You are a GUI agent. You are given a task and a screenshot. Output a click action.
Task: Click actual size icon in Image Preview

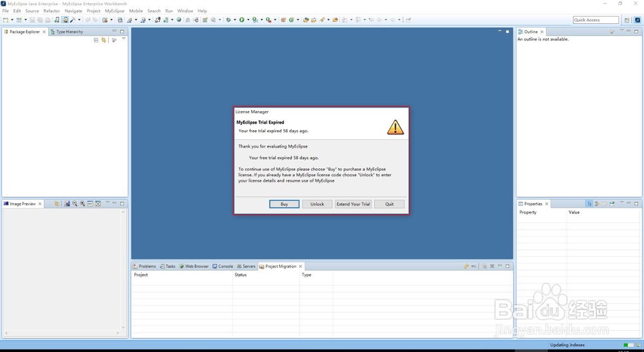point(90,204)
